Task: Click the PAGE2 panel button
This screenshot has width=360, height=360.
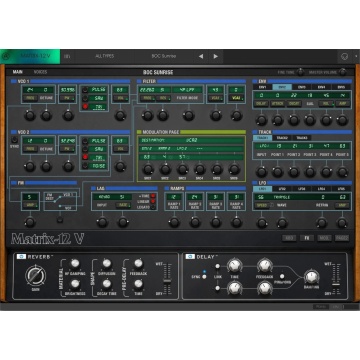Action: coord(342,238)
